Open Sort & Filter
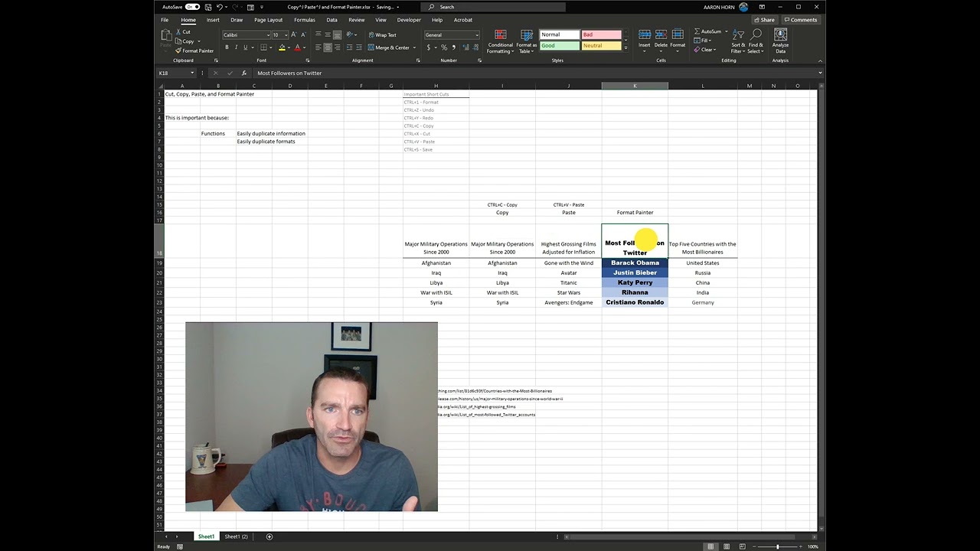Image resolution: width=980 pixels, height=551 pixels. (x=738, y=41)
